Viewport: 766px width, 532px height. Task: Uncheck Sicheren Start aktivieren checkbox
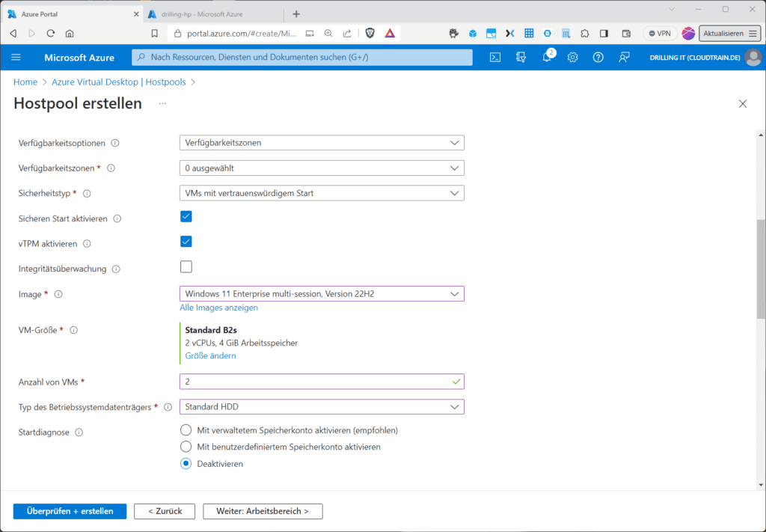186,216
